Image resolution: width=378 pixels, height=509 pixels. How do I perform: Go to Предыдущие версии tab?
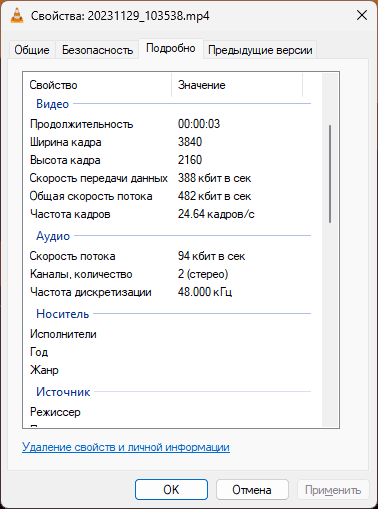260,50
